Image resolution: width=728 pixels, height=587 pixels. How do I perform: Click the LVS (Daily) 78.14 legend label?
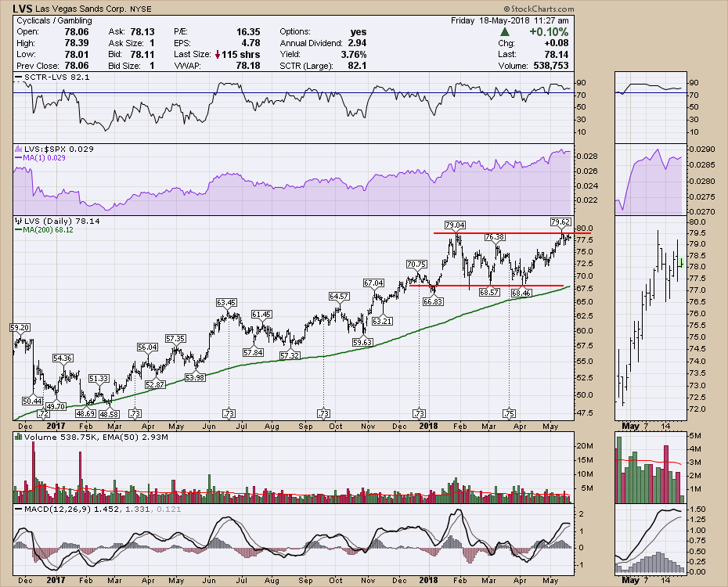[x=62, y=221]
